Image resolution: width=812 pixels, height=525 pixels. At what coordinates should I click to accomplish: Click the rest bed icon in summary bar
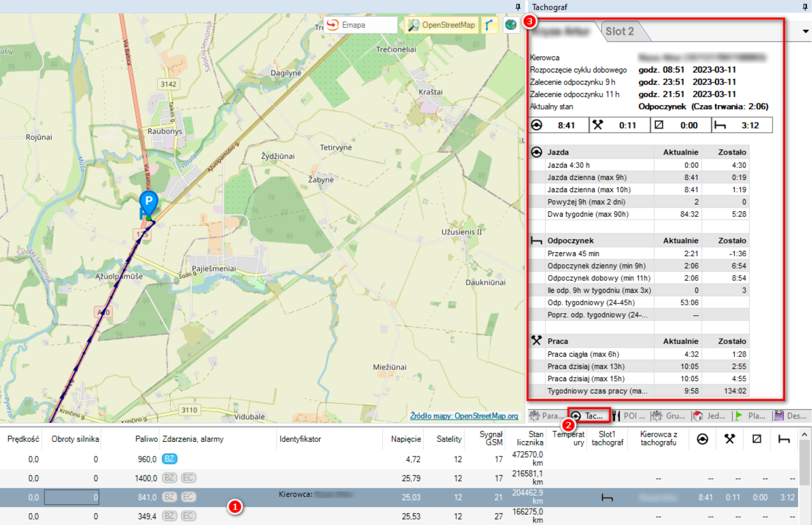720,125
